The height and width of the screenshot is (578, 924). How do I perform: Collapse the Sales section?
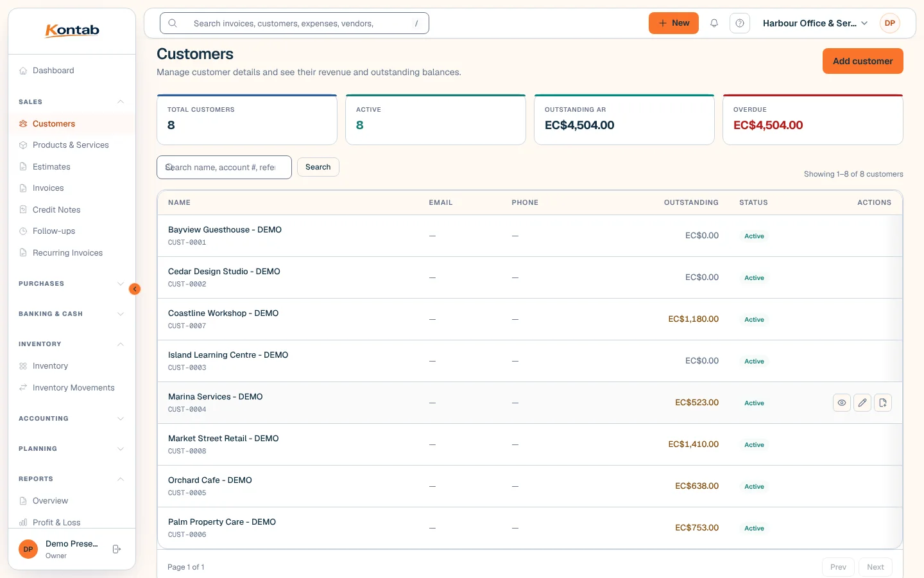(72, 102)
